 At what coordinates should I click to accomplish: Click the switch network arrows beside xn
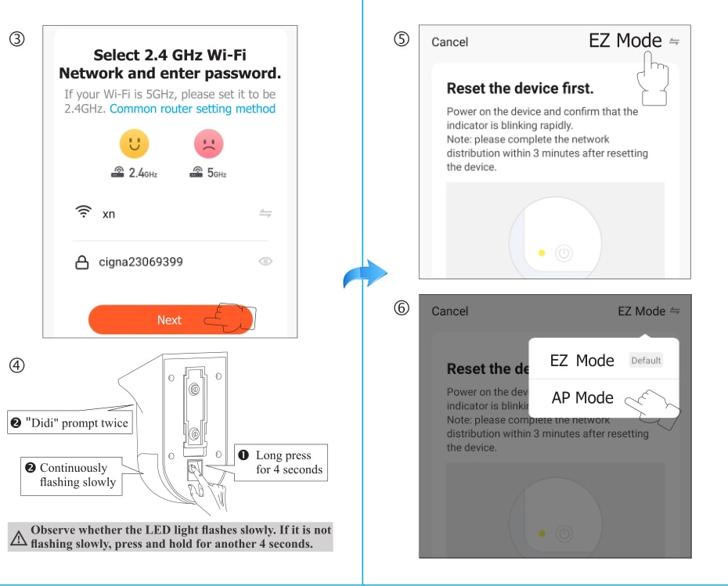tap(265, 214)
